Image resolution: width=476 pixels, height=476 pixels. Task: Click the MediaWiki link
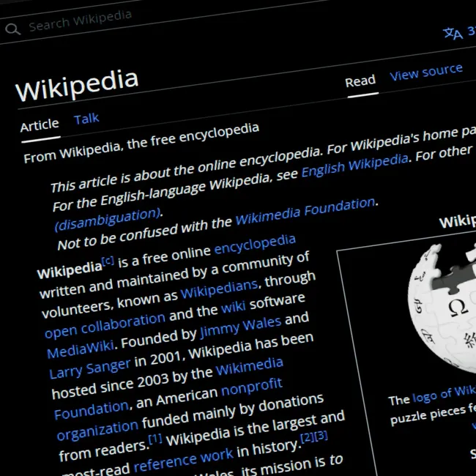point(81,349)
